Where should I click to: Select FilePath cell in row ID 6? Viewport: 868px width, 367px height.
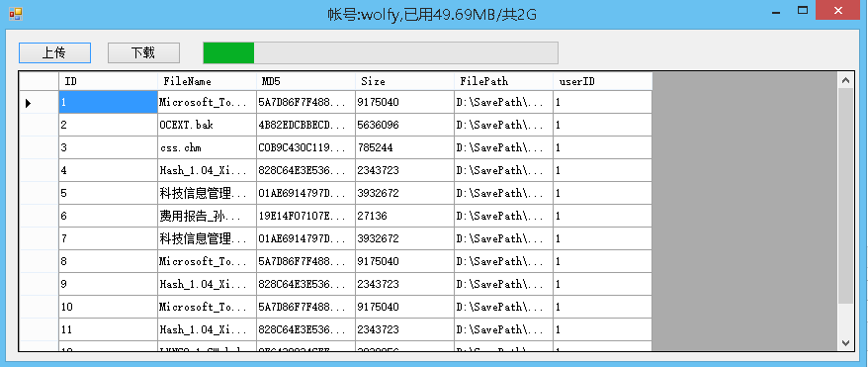point(504,216)
